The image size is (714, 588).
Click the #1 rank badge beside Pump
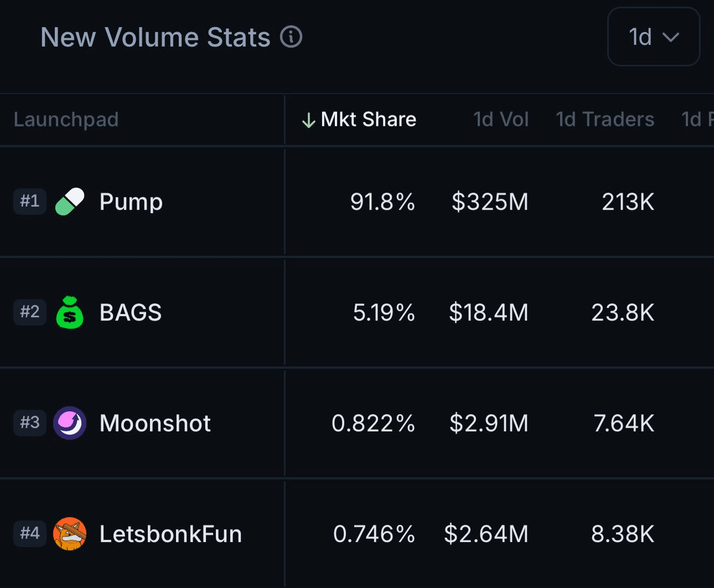coord(29,201)
